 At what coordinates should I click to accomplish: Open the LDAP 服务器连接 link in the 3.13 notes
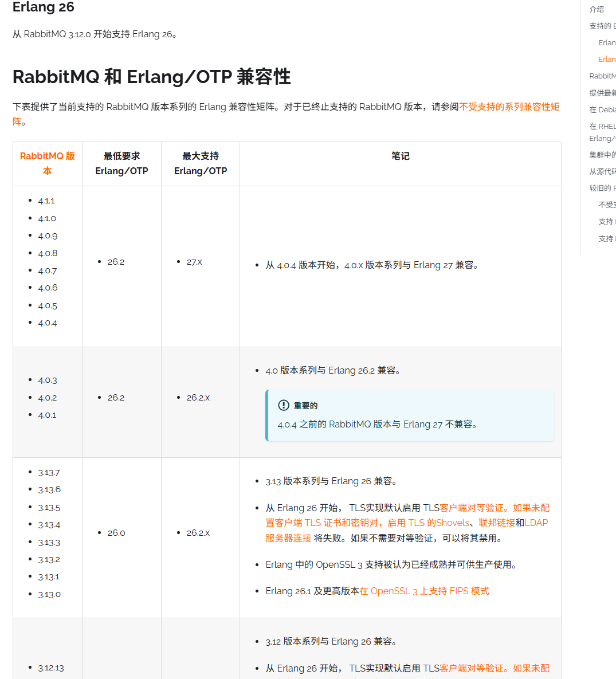click(x=536, y=523)
